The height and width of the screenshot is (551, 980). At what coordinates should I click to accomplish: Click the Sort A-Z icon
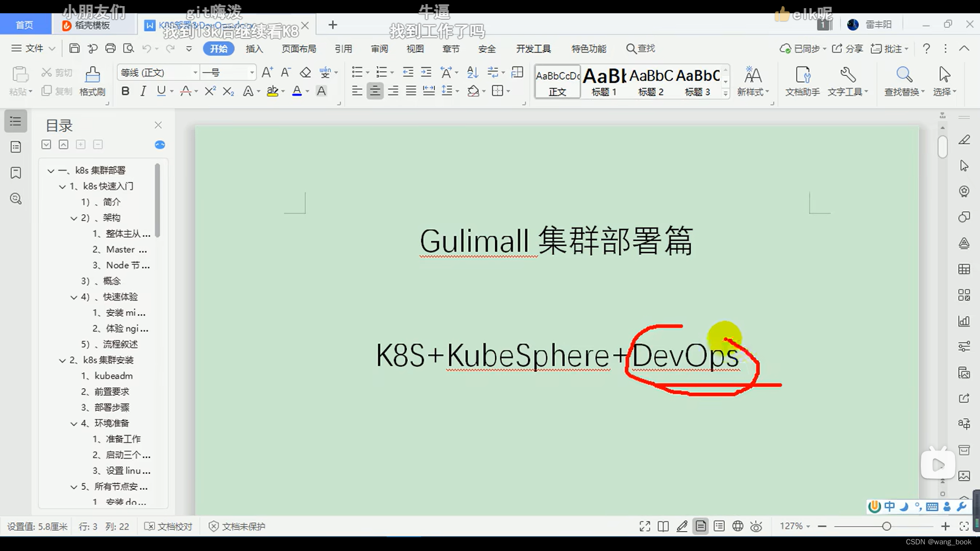tap(473, 72)
